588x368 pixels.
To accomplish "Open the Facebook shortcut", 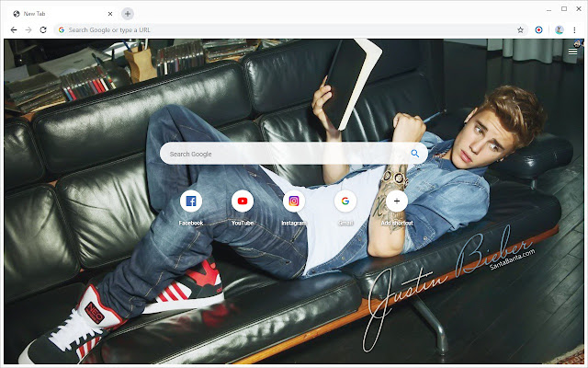I will click(x=191, y=201).
